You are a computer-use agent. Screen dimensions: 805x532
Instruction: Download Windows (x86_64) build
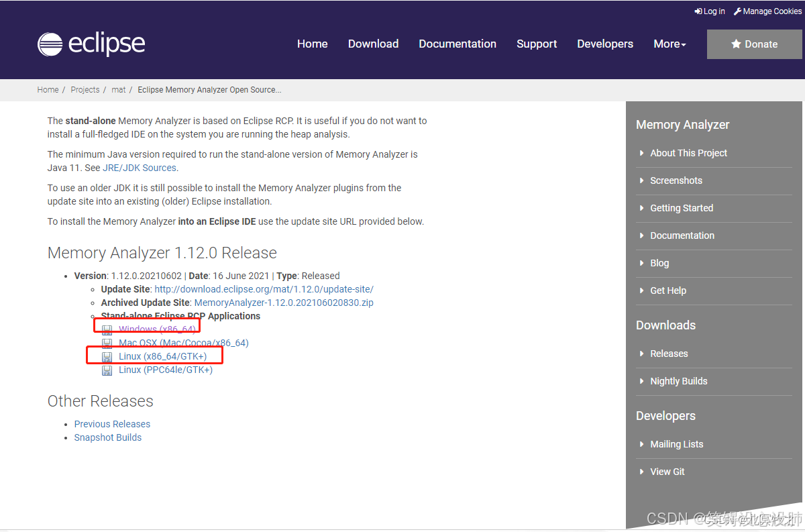[157, 329]
